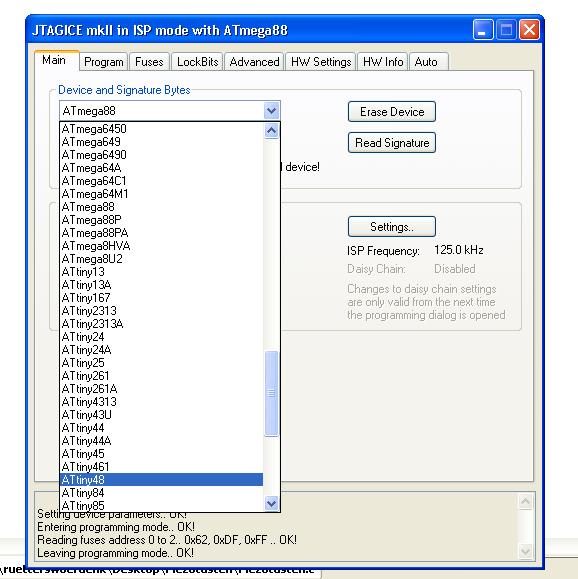Choose ATtiny167 device entry
This screenshot has width=578, height=579.
[x=161, y=298]
